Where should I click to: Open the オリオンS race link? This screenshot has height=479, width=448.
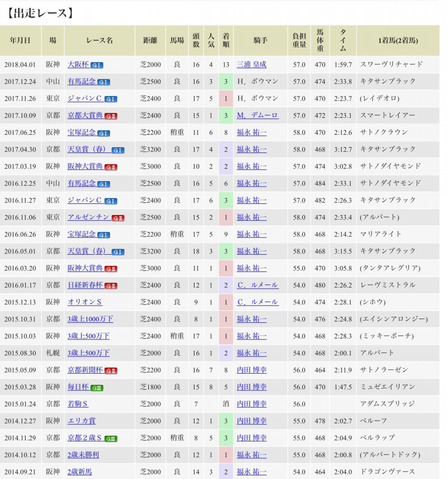click(x=85, y=302)
